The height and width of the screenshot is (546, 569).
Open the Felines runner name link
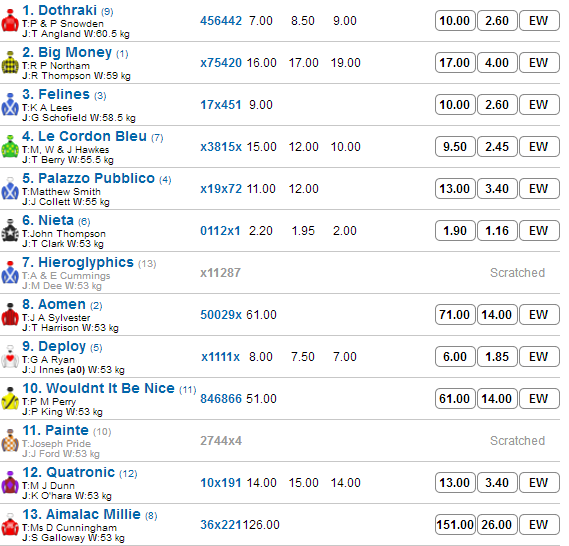(64, 94)
